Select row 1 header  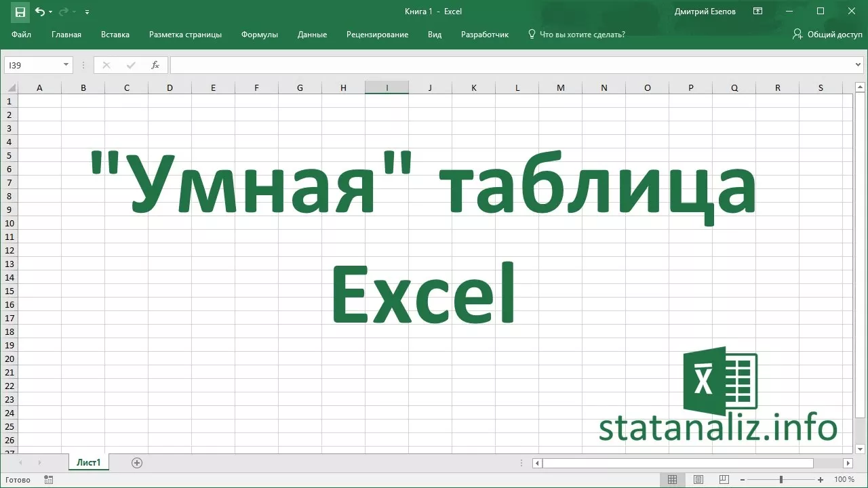[x=9, y=101]
